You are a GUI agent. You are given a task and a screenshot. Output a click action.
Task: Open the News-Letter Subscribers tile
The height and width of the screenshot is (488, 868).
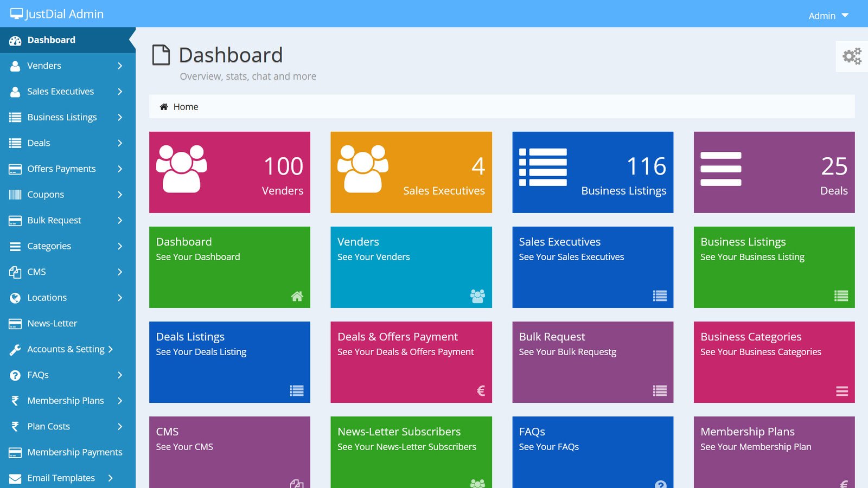(411, 452)
